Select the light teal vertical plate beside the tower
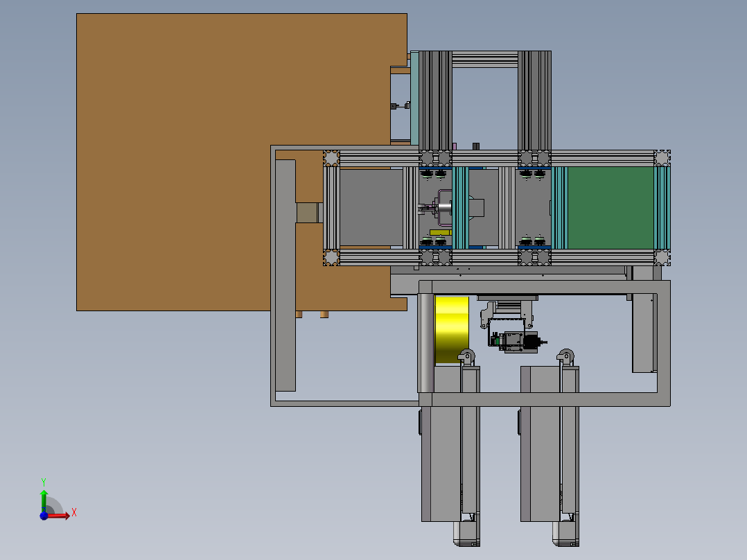The image size is (747, 560). pyautogui.click(x=414, y=98)
